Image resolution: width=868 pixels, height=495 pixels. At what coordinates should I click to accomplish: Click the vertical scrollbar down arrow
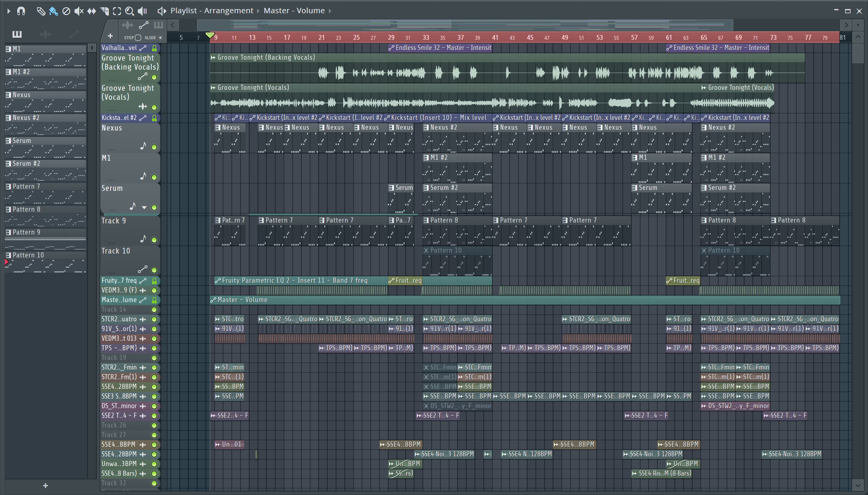pos(858,485)
